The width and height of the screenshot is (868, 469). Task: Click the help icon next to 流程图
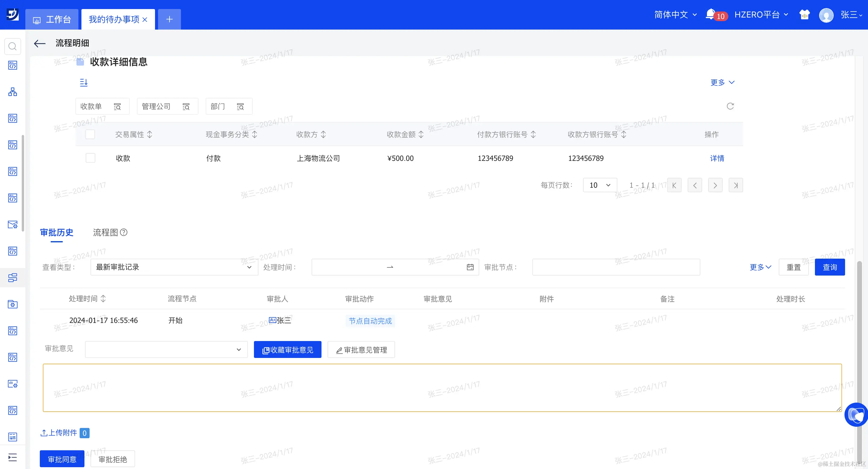[x=124, y=232]
